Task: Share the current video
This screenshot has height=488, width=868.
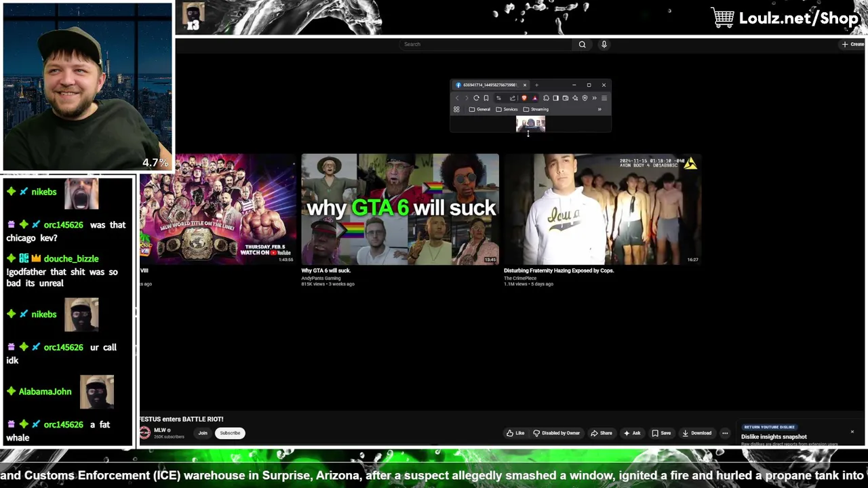Action: point(601,433)
